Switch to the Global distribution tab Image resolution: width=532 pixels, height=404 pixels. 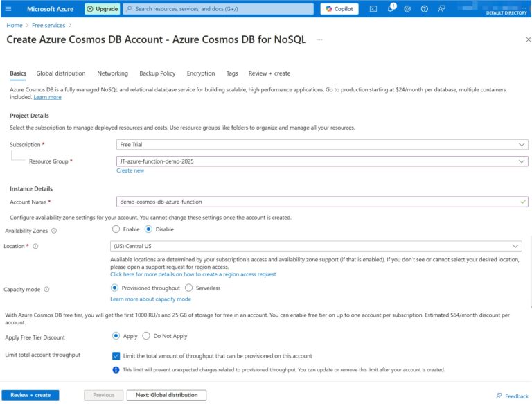(61, 73)
